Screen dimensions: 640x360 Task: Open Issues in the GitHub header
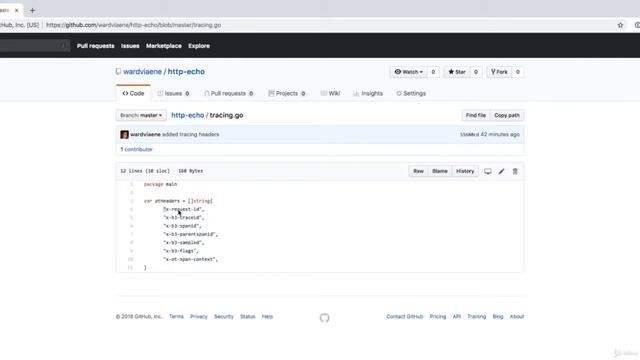pos(130,46)
